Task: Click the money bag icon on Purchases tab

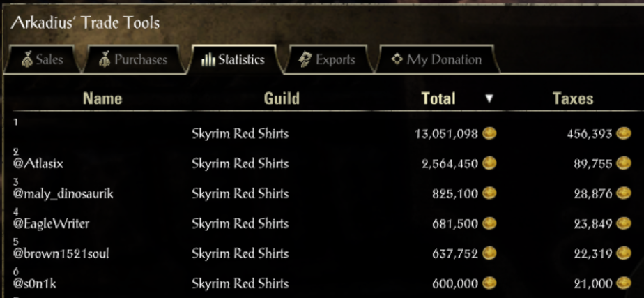Action: [x=105, y=59]
